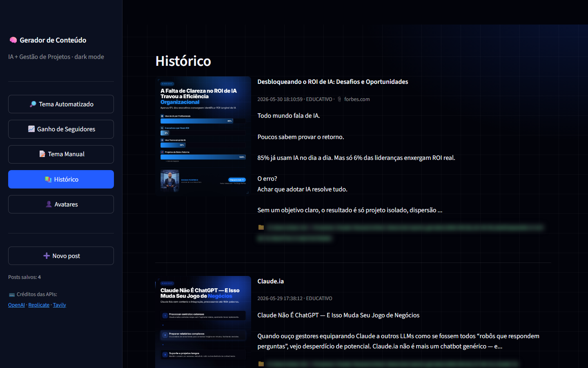Click the credit card icon near Créditos das APIs
This screenshot has width=588, height=368.
click(x=11, y=294)
